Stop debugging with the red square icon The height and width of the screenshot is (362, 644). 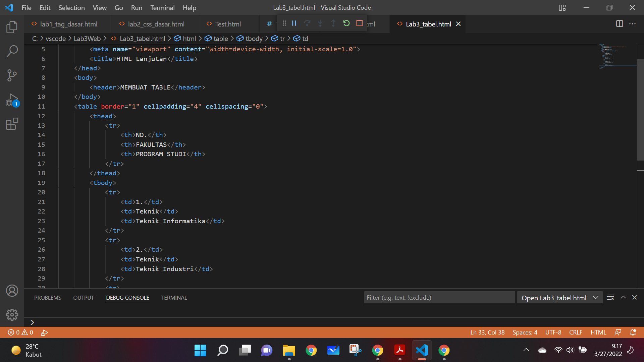pyautogui.click(x=360, y=23)
